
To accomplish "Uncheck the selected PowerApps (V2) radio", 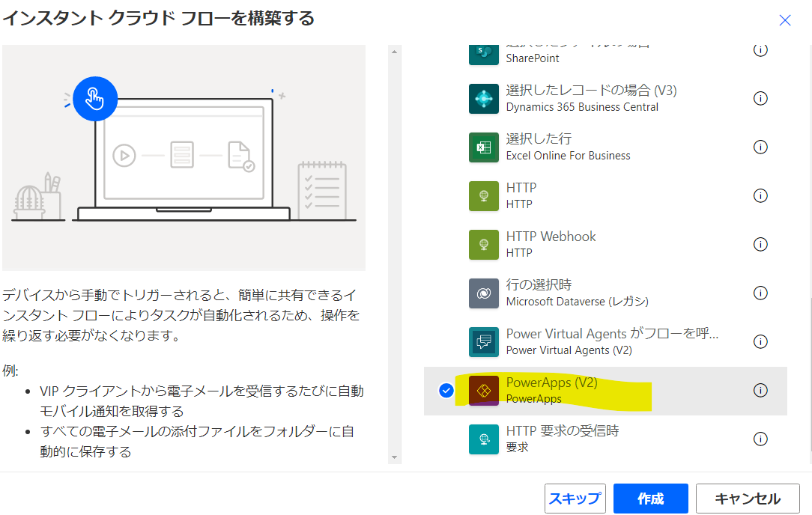I will click(x=446, y=390).
